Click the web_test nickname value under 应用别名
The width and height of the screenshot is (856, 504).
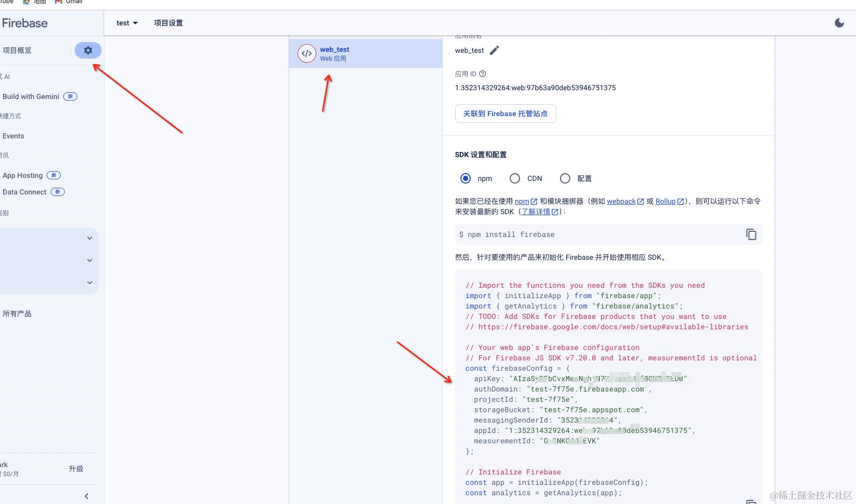coord(469,50)
